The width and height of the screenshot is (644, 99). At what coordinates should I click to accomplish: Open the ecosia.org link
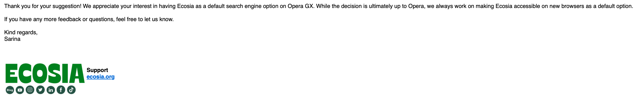pyautogui.click(x=100, y=77)
